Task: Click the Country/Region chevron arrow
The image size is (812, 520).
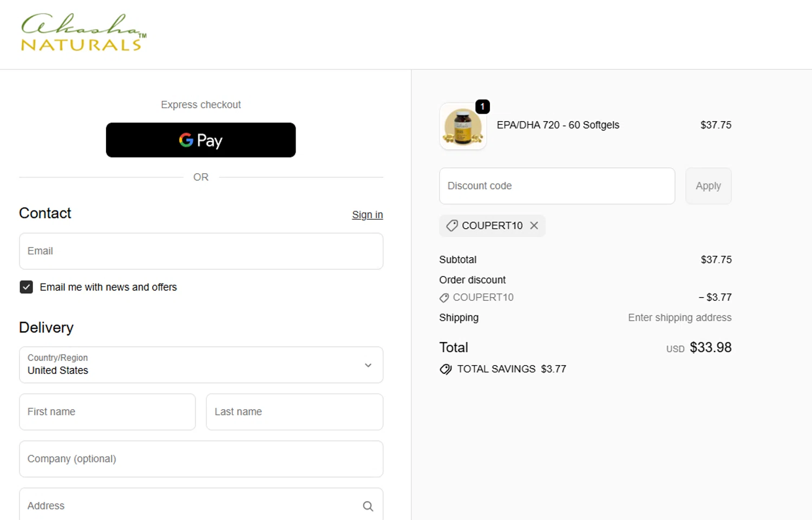Action: [368, 365]
